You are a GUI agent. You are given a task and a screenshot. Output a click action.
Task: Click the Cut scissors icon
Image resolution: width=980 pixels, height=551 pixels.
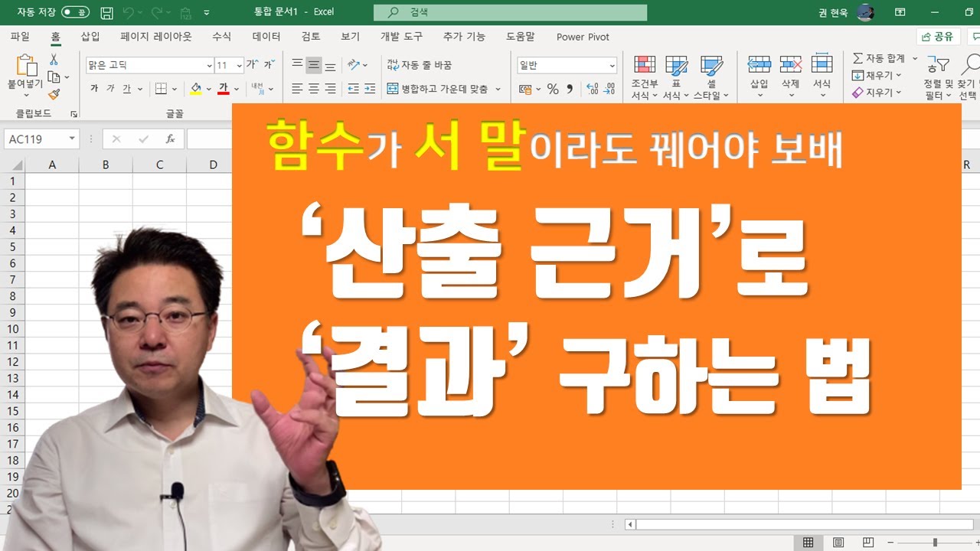pyautogui.click(x=54, y=60)
